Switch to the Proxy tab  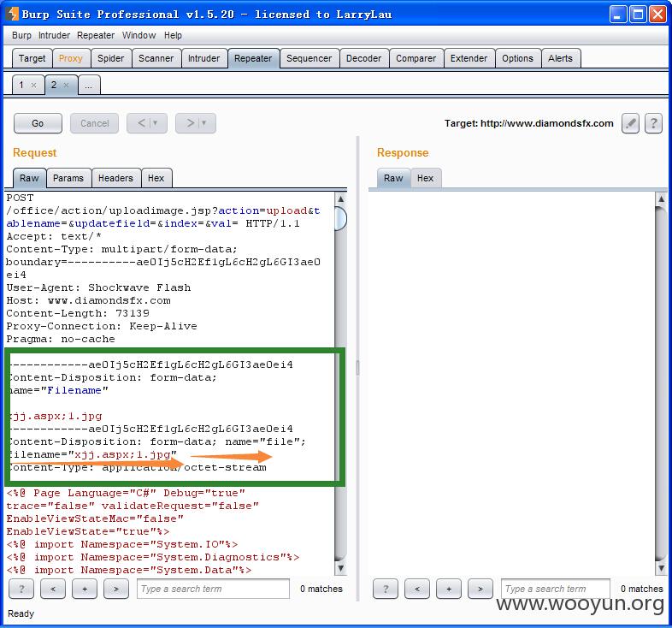[x=71, y=58]
